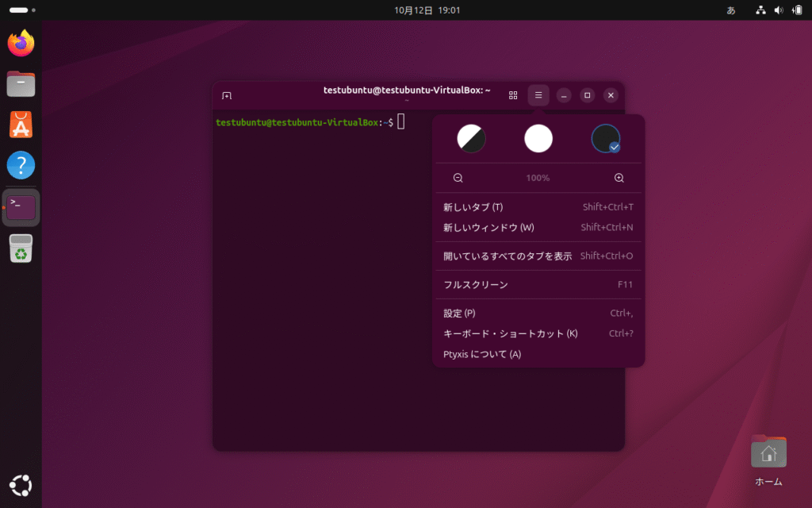This screenshot has height=508, width=812.
Task: Select the light theme style circle
Action: click(x=538, y=139)
